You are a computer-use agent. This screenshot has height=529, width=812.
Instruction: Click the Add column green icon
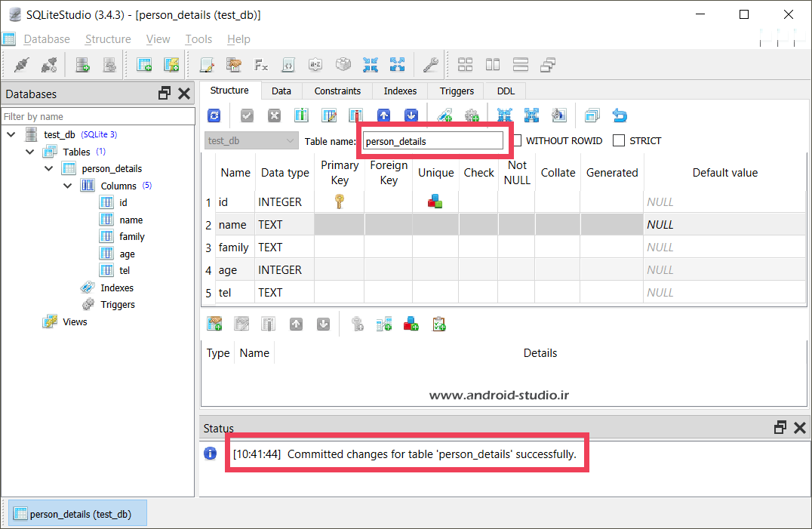click(x=301, y=115)
